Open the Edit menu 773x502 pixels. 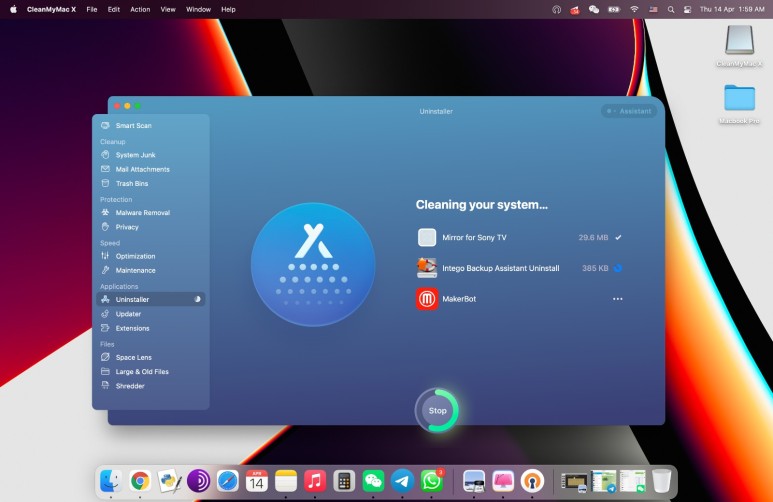coord(114,9)
